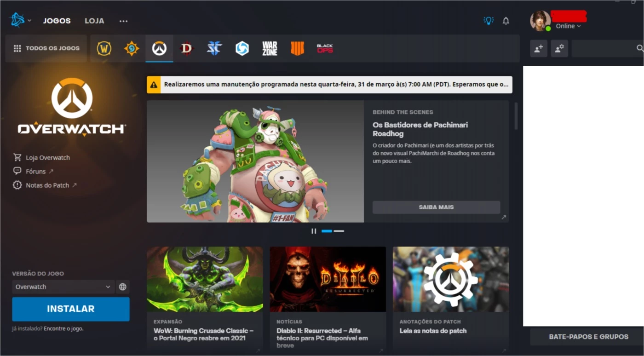Click the Os Bastidores de Pachimari Roadhog title
Image resolution: width=644 pixels, height=356 pixels.
(420, 129)
